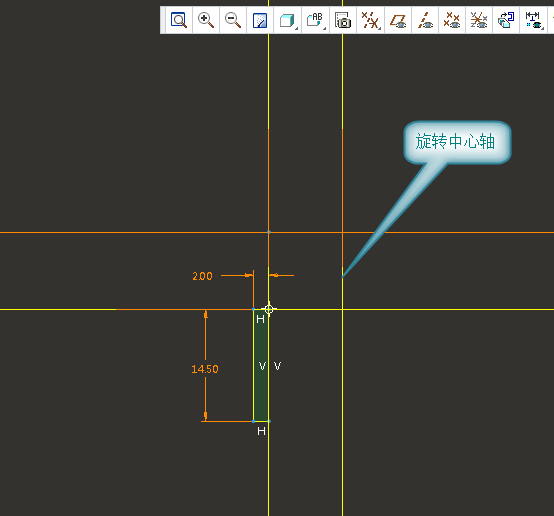
Task: Select the normal view to sketch icon
Action: [260, 20]
